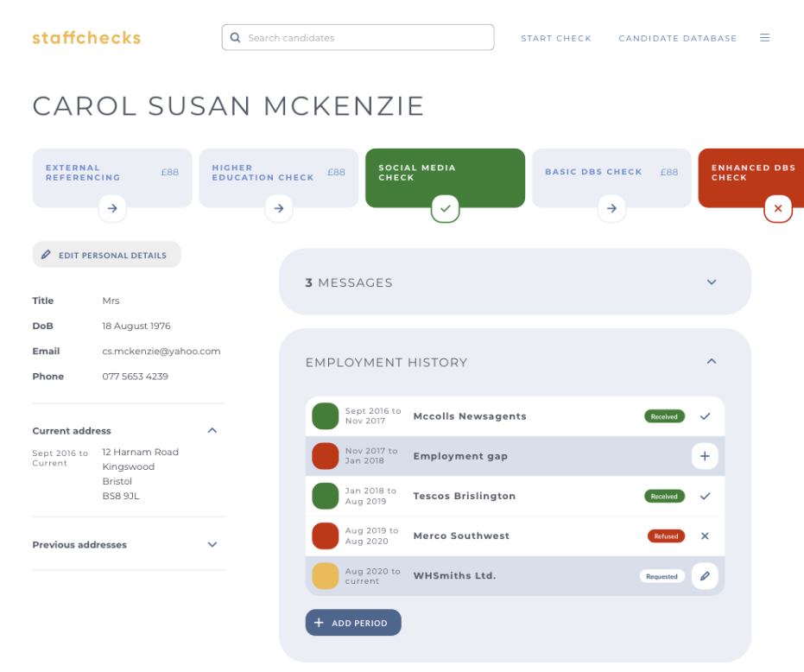Click the Add Period button
This screenshot has width=804, height=672.
pos(353,623)
